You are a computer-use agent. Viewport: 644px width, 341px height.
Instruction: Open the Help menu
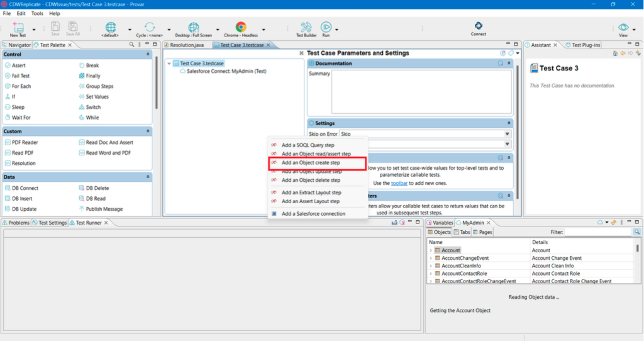point(55,13)
